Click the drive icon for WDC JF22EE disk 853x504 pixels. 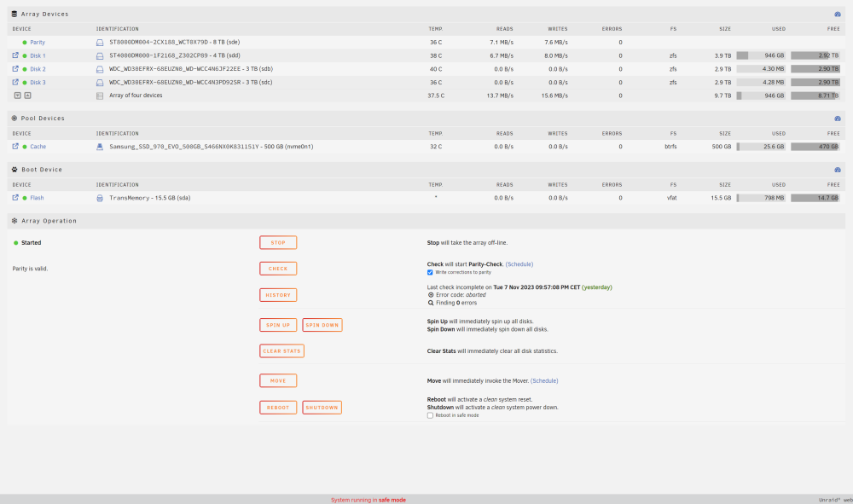pos(100,69)
